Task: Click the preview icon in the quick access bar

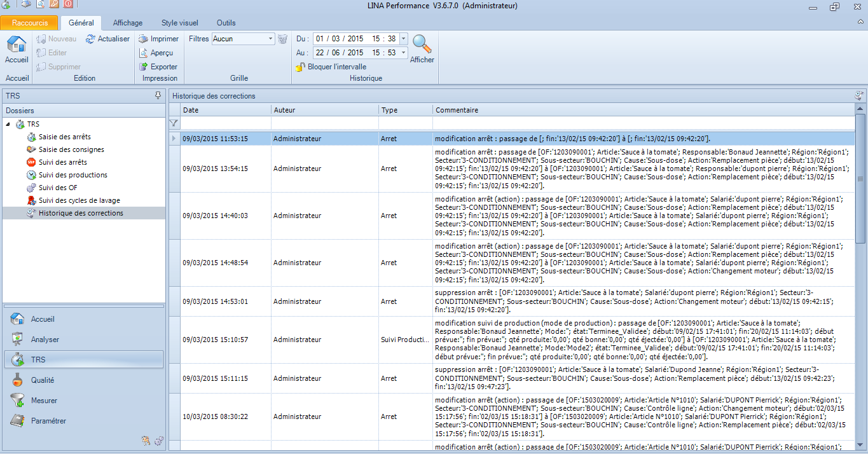Action: click(41, 5)
